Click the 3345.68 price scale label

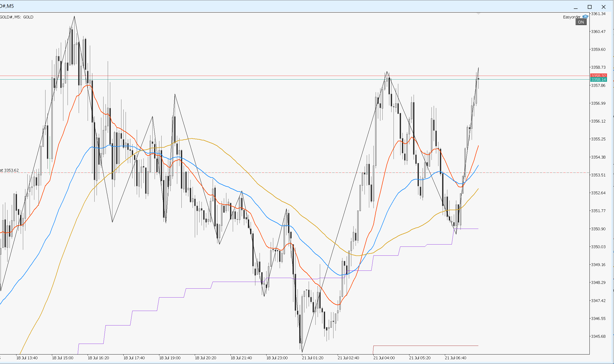click(x=598, y=336)
